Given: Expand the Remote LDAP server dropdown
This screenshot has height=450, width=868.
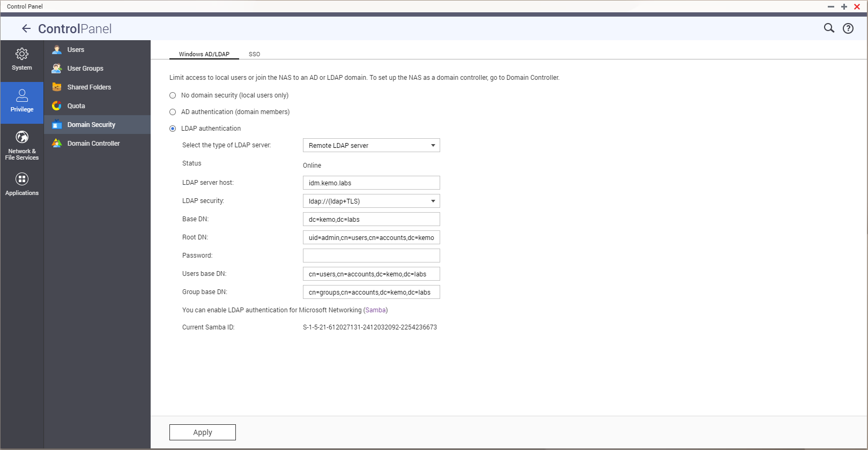Looking at the screenshot, I should pyautogui.click(x=371, y=146).
